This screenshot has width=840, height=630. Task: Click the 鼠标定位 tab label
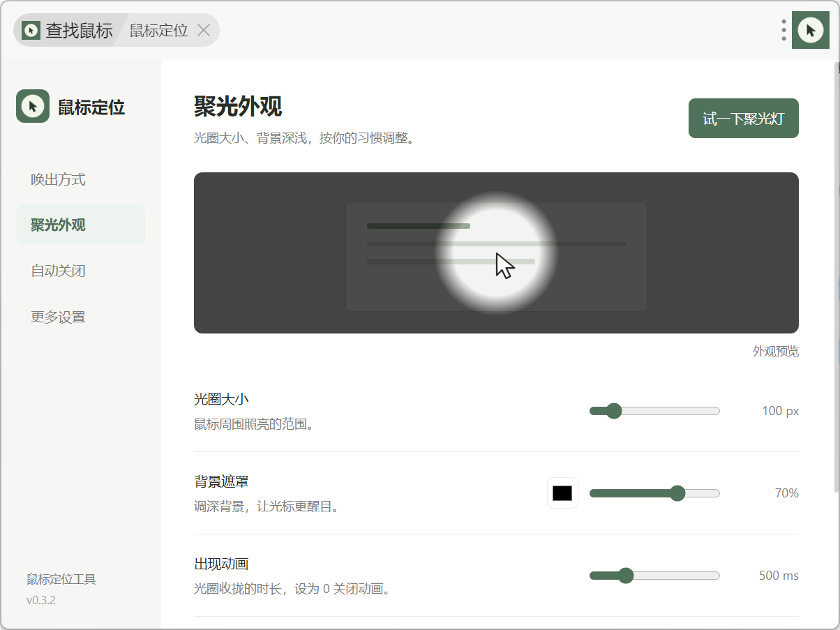158,31
